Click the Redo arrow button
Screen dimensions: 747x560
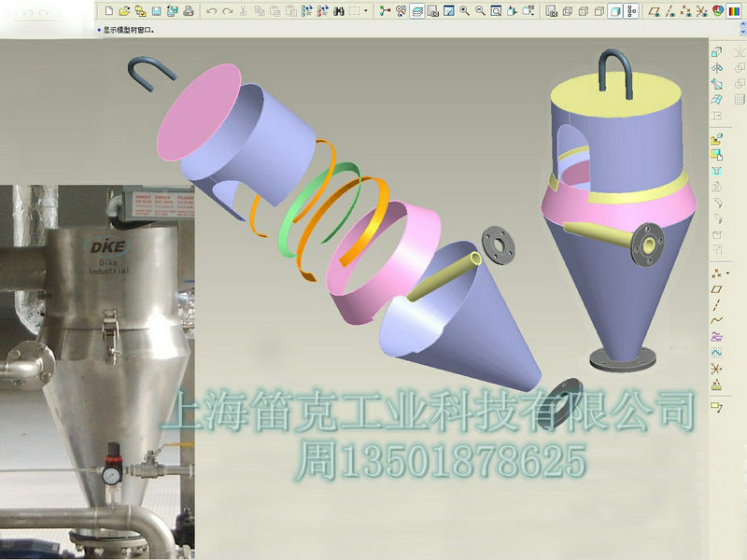pyautogui.click(x=227, y=11)
